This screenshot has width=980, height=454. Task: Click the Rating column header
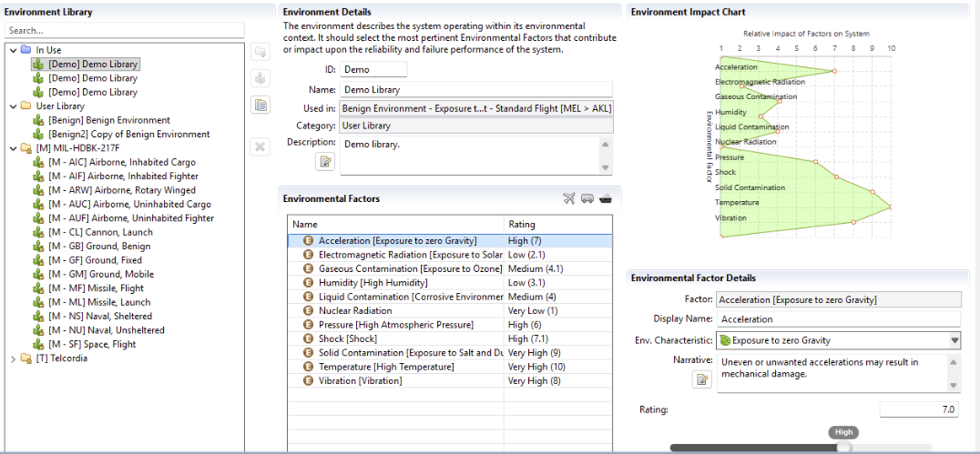click(557, 224)
